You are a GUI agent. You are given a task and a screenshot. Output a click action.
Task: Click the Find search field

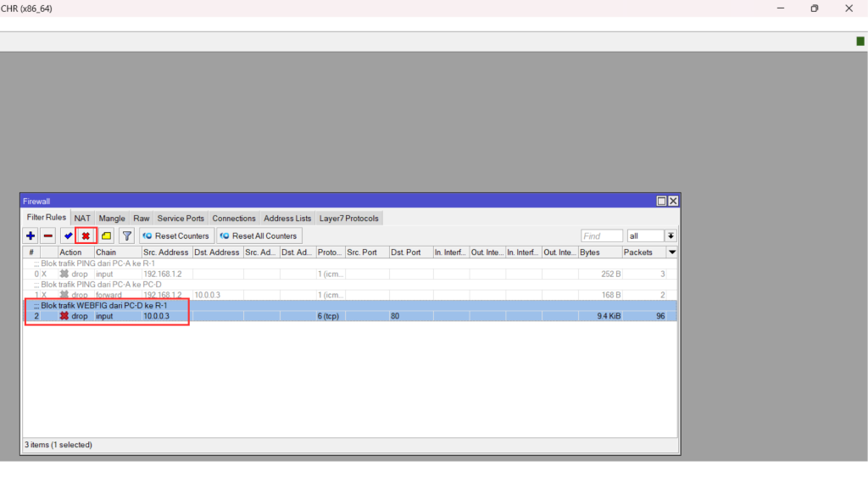tap(601, 236)
